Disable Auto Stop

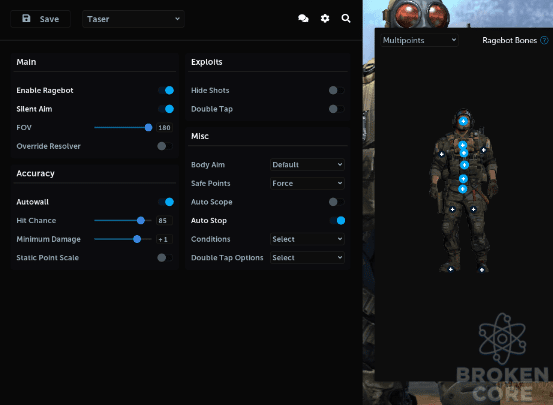[337, 220]
